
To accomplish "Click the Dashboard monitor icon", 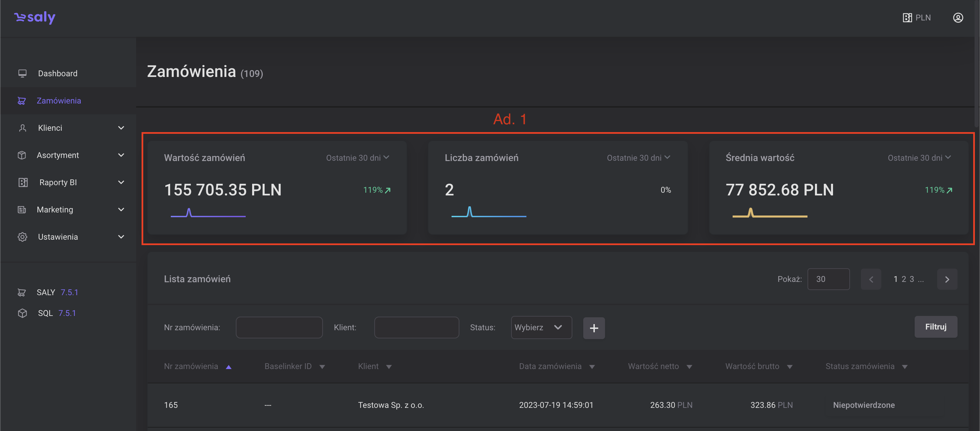I will click(22, 73).
